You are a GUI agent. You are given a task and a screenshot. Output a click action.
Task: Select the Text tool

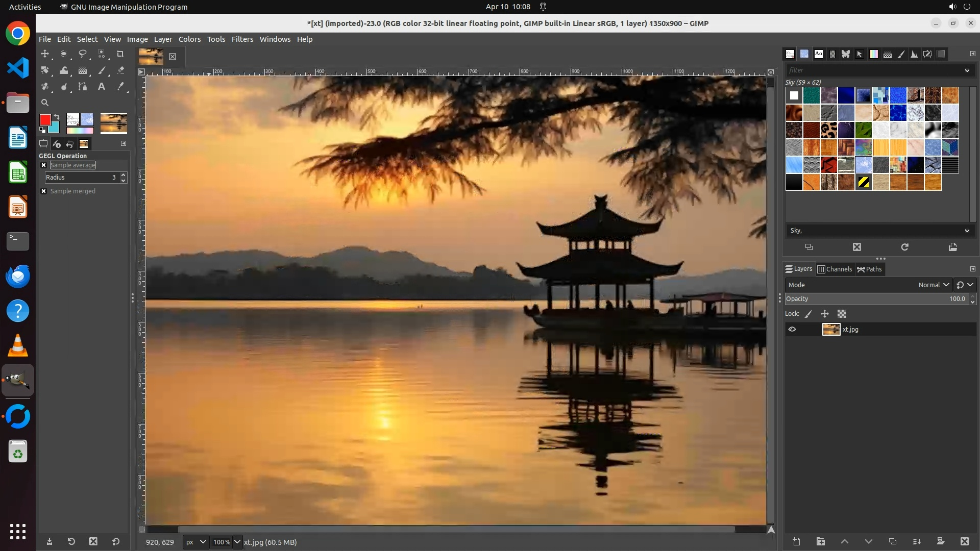(102, 87)
